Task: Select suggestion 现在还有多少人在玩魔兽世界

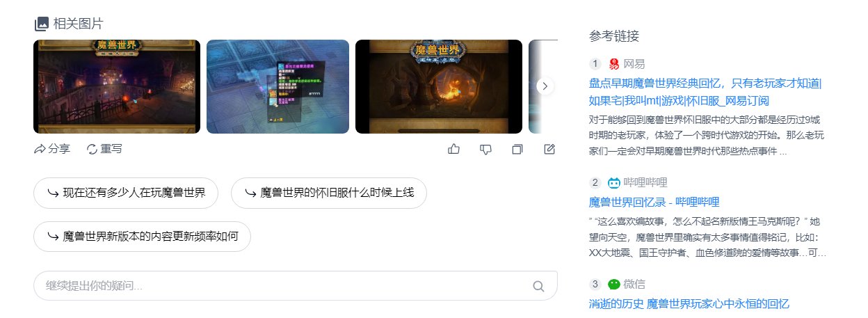Action: (126, 193)
